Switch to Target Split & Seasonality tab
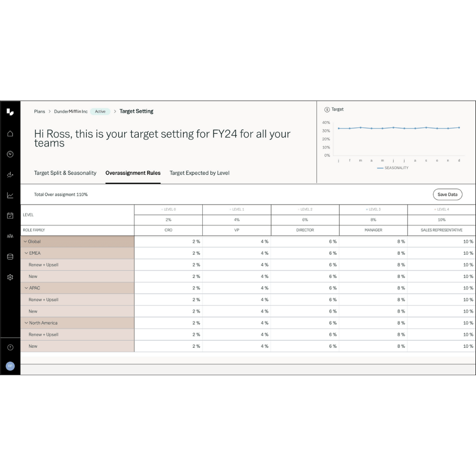The image size is (476, 476). pos(65,173)
